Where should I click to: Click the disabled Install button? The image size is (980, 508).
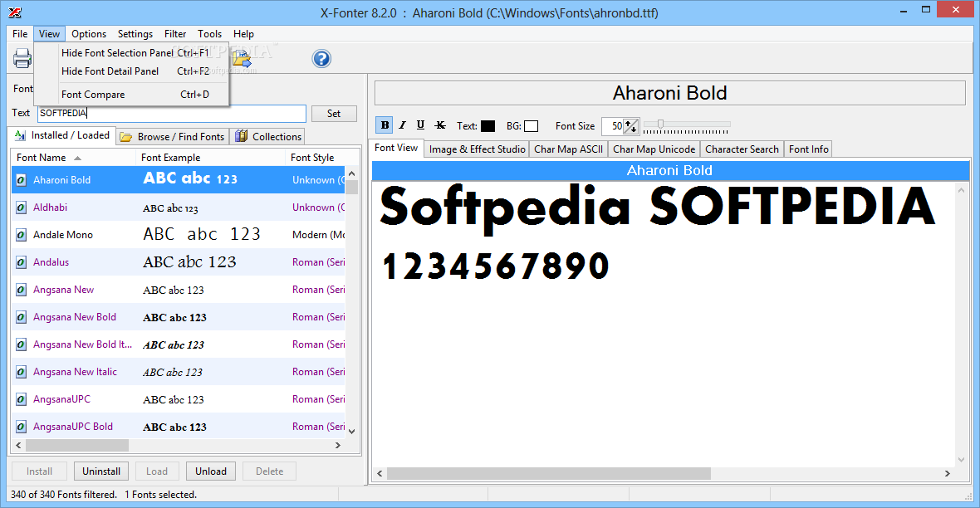pos(39,471)
